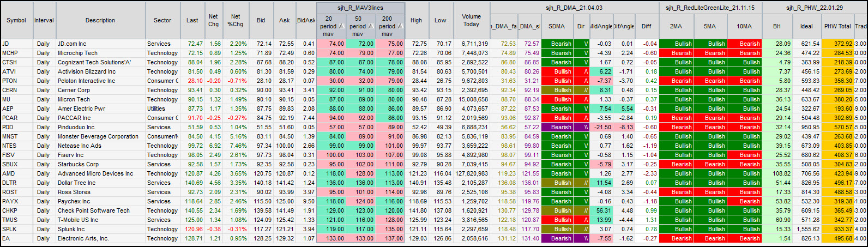Click the 'Peloton Interactive Inc' description cell
This screenshot has height=247, width=868.
coord(100,81)
